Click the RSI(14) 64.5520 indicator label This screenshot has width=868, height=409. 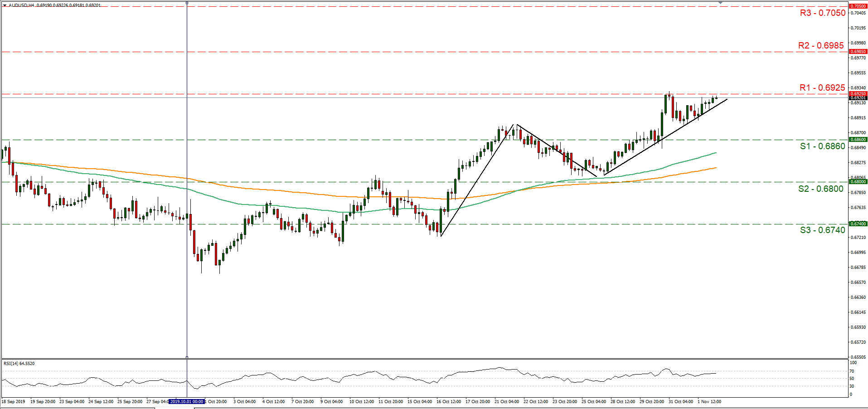coord(19,364)
